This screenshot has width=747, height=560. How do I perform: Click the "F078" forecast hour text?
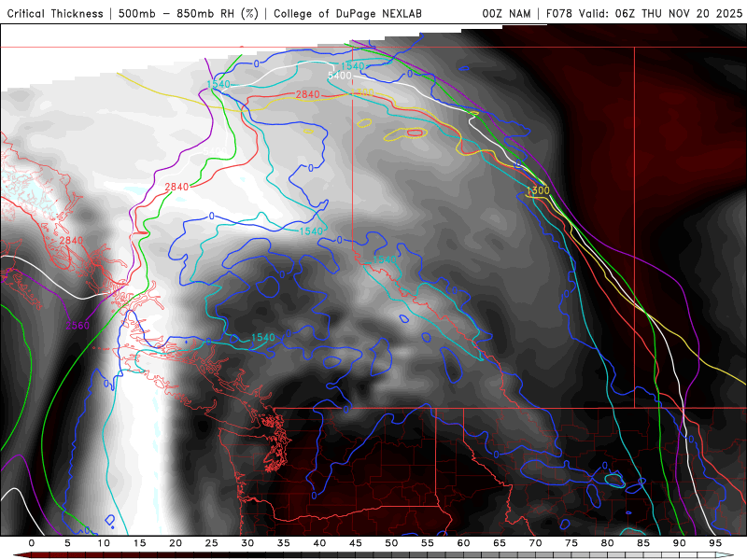point(559,14)
